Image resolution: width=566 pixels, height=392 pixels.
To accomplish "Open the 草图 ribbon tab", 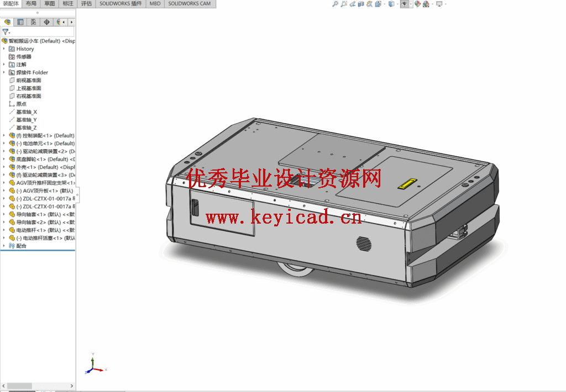I will pos(49,4).
